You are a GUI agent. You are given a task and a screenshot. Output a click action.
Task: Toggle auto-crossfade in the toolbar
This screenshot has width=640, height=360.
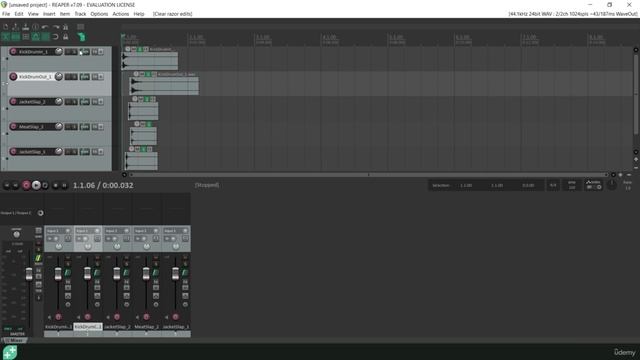pos(6,37)
